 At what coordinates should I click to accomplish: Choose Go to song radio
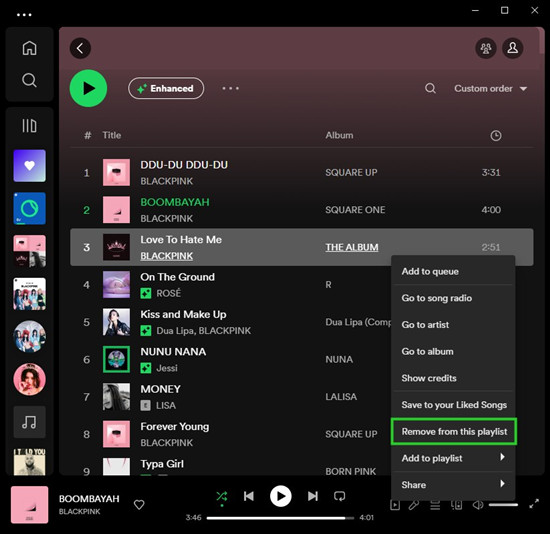(453, 298)
